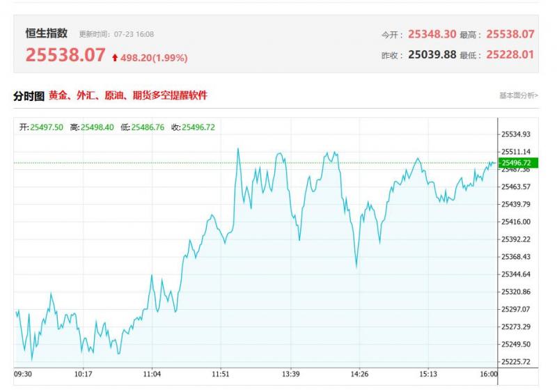Click the 25463.57 y-axis label
This screenshot has width=557, height=392.
pyautogui.click(x=516, y=187)
